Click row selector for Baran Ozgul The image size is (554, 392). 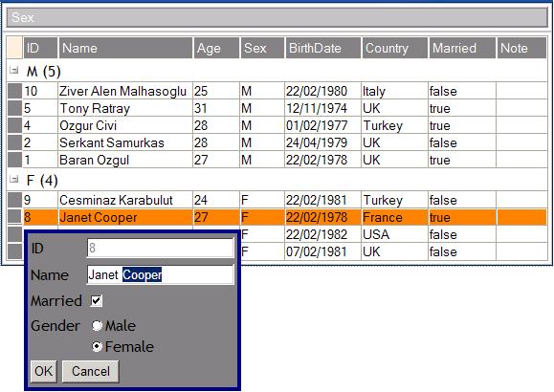15,160
